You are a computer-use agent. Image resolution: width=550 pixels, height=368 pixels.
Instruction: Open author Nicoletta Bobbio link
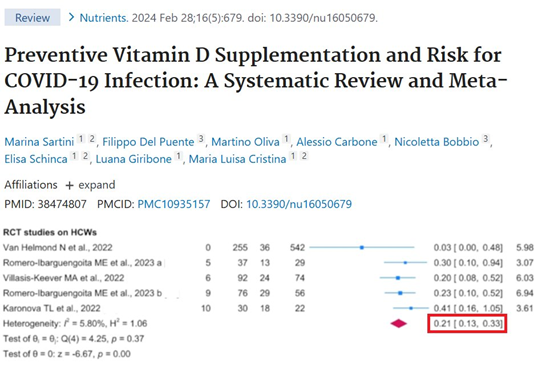pos(436,142)
